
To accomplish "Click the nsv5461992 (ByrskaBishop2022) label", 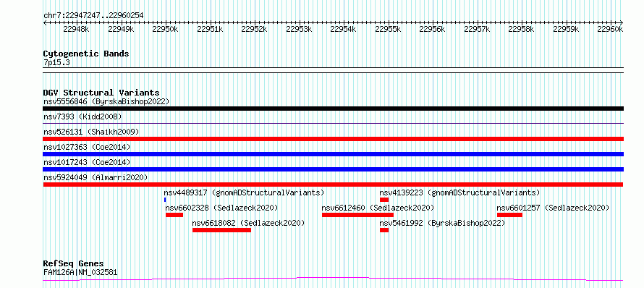I will tap(442, 223).
